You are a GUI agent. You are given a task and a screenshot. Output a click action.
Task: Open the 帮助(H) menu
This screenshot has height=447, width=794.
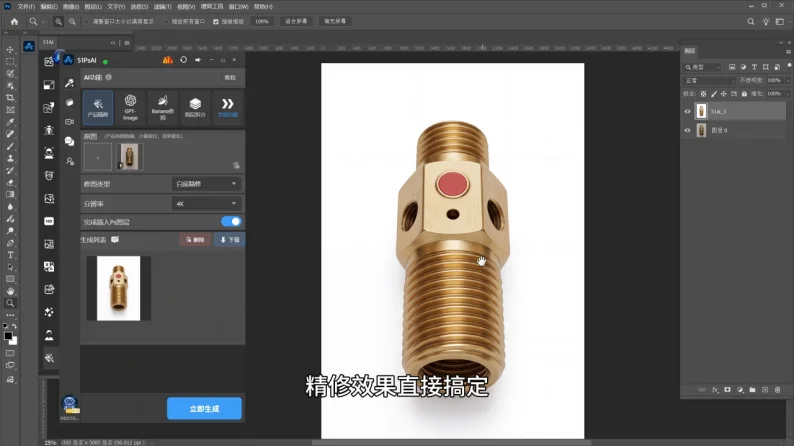[263, 7]
